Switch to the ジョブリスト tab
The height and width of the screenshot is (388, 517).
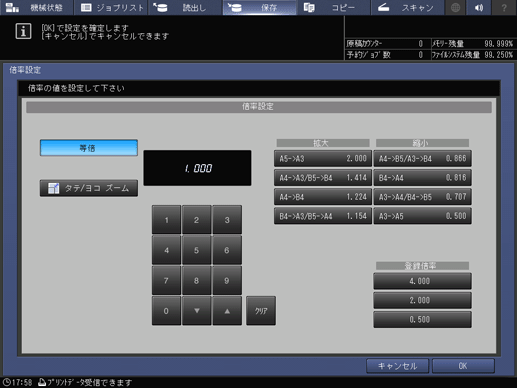coord(111,7)
